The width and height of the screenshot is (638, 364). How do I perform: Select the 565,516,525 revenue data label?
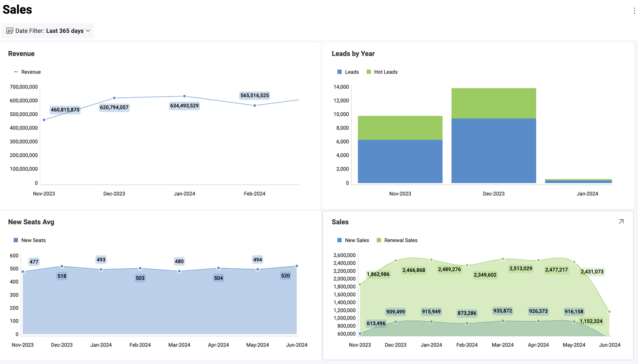pos(255,95)
